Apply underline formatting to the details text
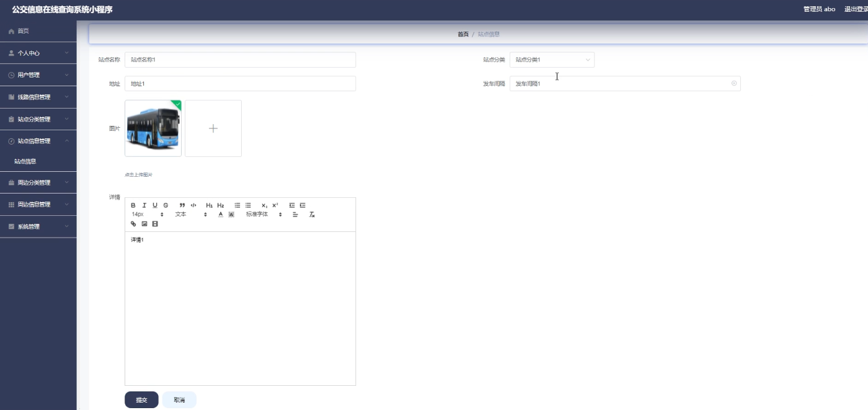 pos(155,205)
